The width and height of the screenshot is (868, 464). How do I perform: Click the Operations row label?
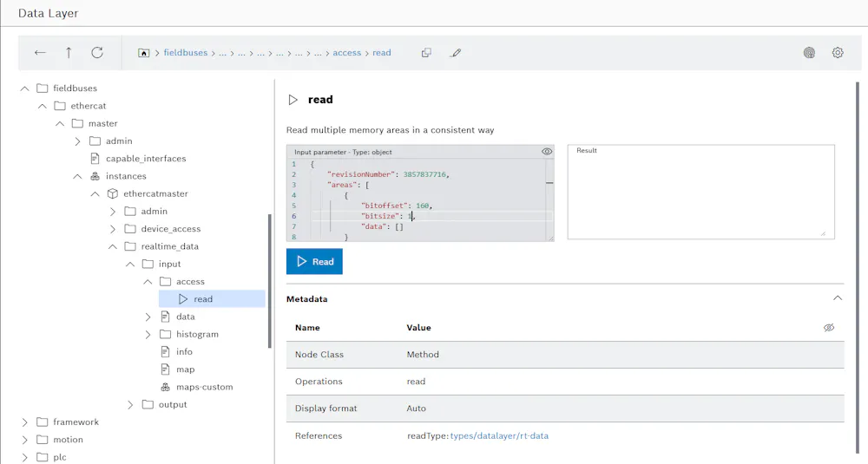319,382
